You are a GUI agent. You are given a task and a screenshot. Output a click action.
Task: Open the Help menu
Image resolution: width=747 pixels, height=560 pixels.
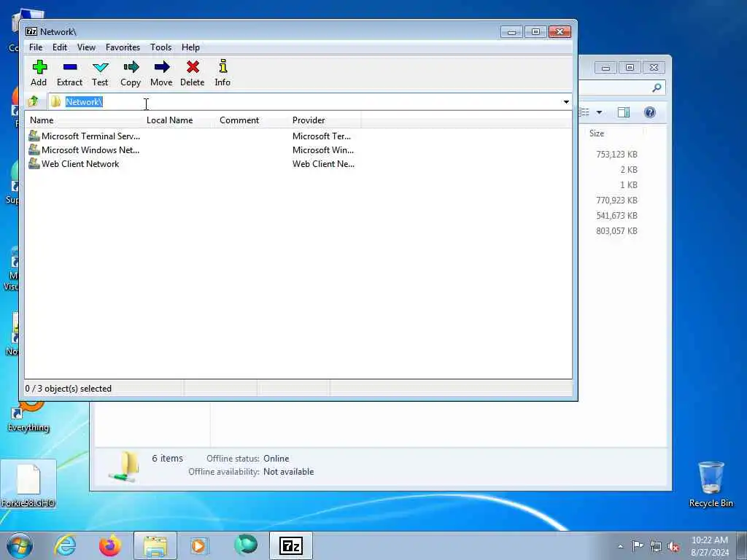pos(190,47)
